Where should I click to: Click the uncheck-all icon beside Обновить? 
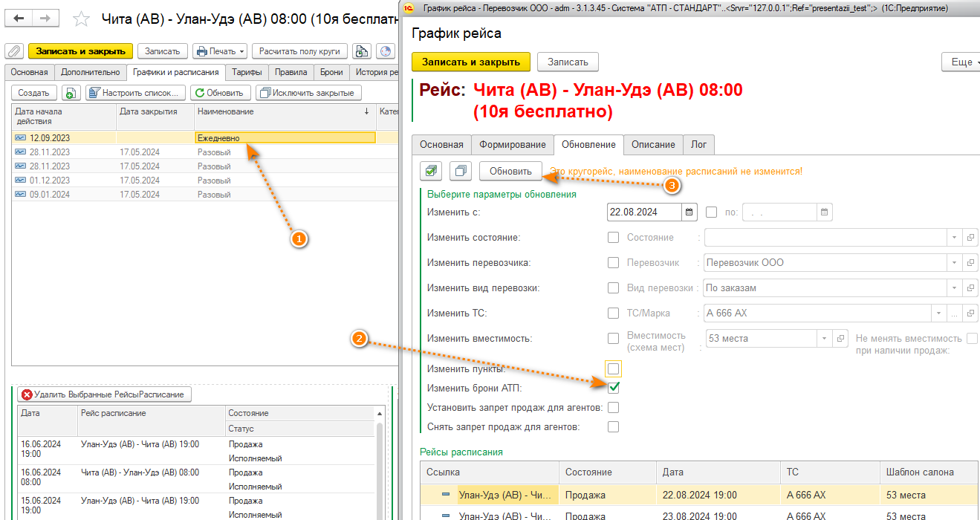click(461, 172)
